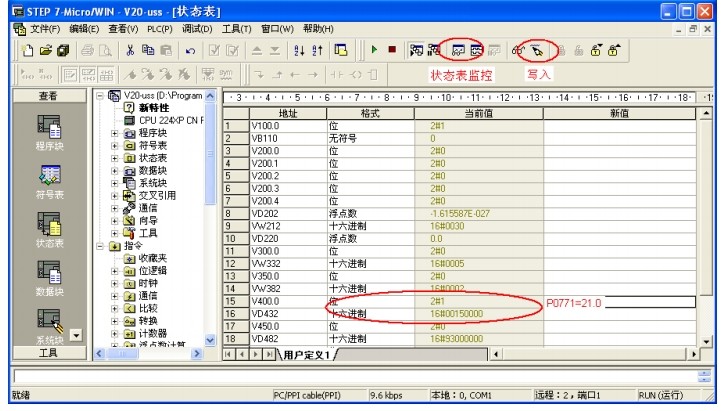Click the sym apply symbols icon

226,75
